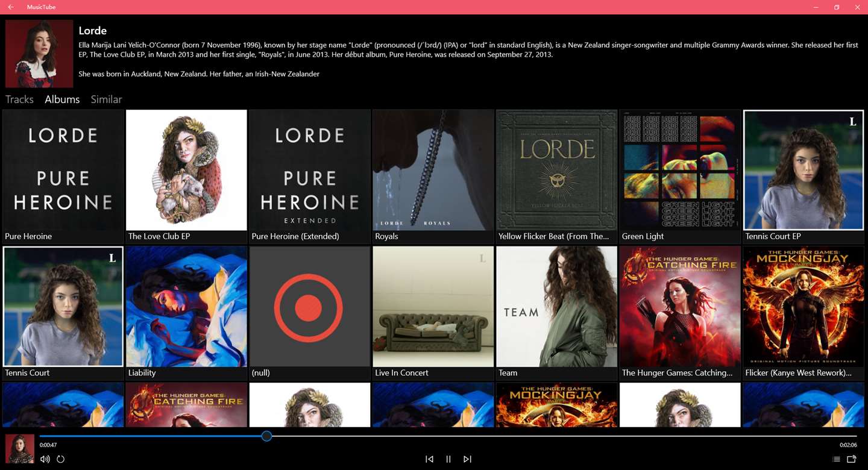This screenshot has height=470, width=868.
Task: Pause the current track
Action: coord(448,459)
